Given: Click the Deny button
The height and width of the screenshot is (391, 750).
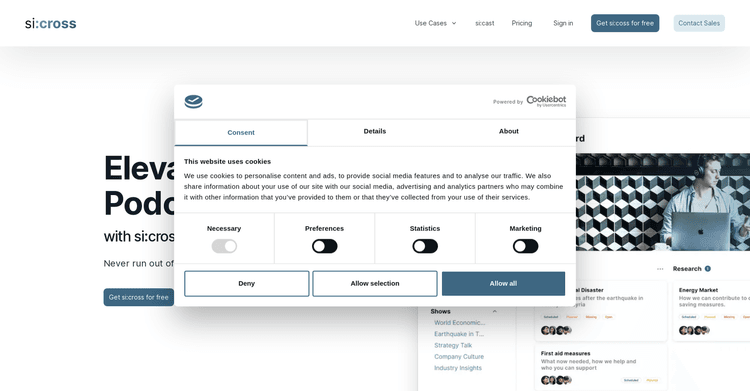Looking at the screenshot, I should [x=247, y=283].
